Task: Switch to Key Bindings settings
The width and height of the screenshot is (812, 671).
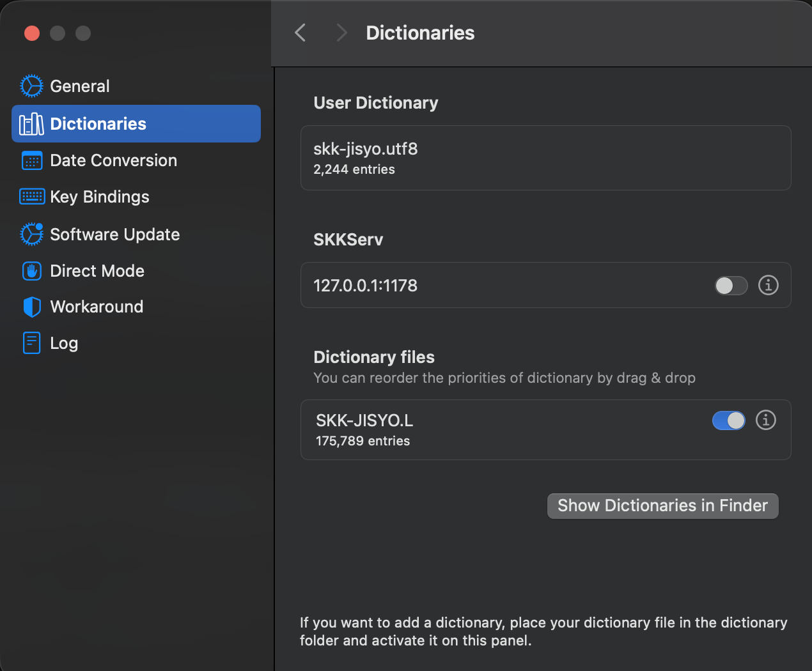Action: click(x=136, y=197)
